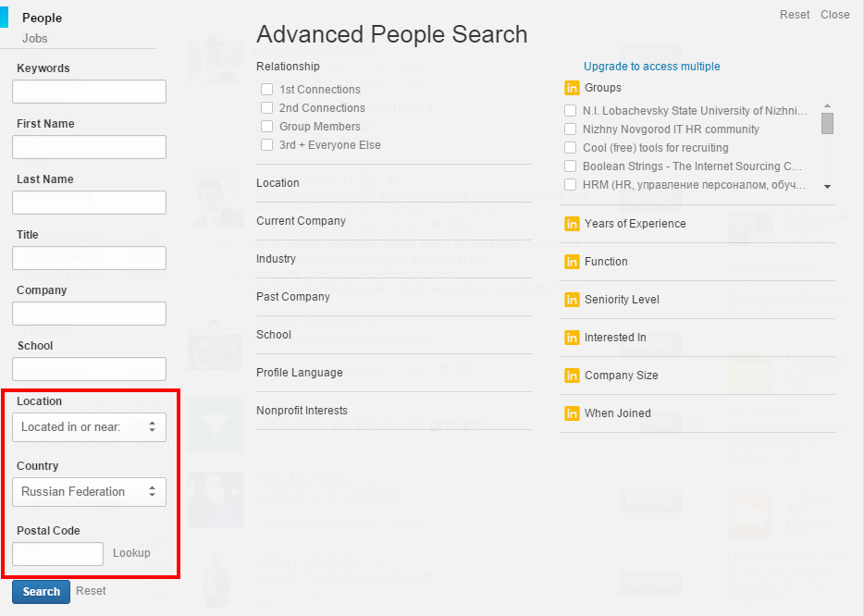
Task: Click the Reset link beside Close
Action: [x=795, y=14]
